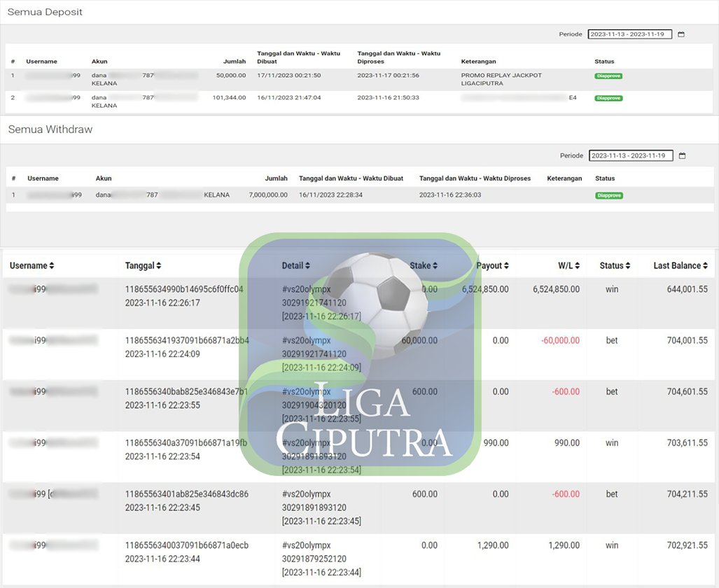Select the Semua Withdraw heading
Viewport: 719px width, 588px height.
[50, 129]
